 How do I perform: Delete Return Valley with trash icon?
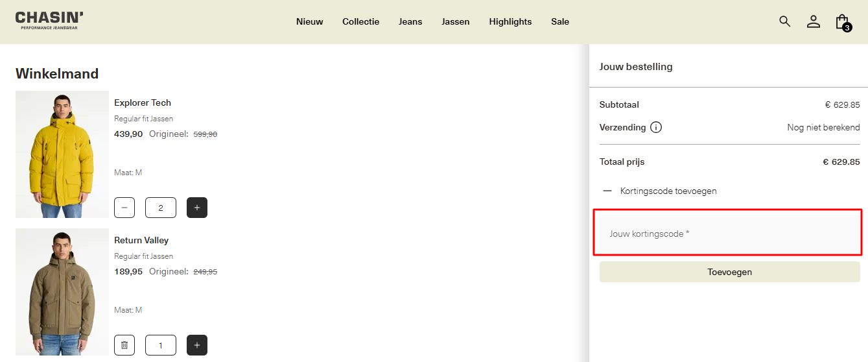point(124,345)
